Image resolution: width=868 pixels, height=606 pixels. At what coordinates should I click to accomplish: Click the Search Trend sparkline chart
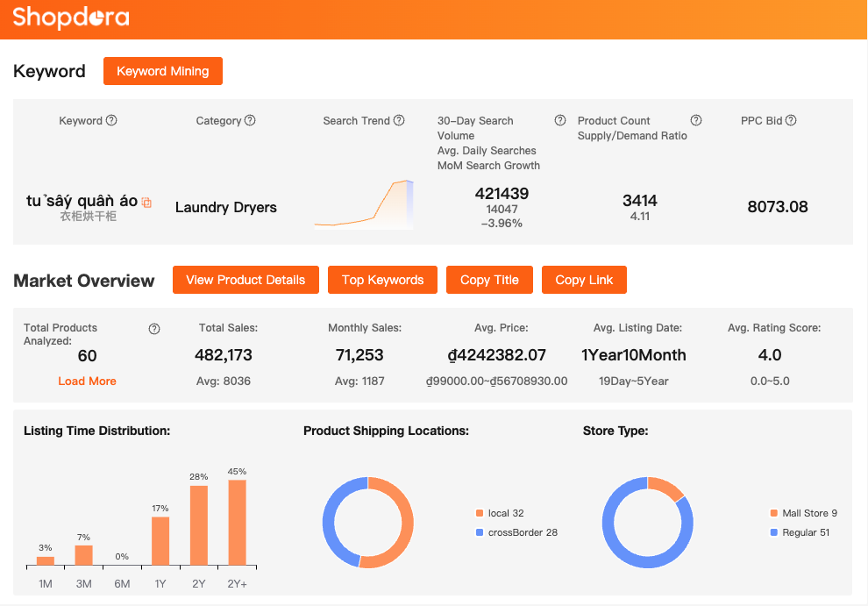tap(364, 205)
